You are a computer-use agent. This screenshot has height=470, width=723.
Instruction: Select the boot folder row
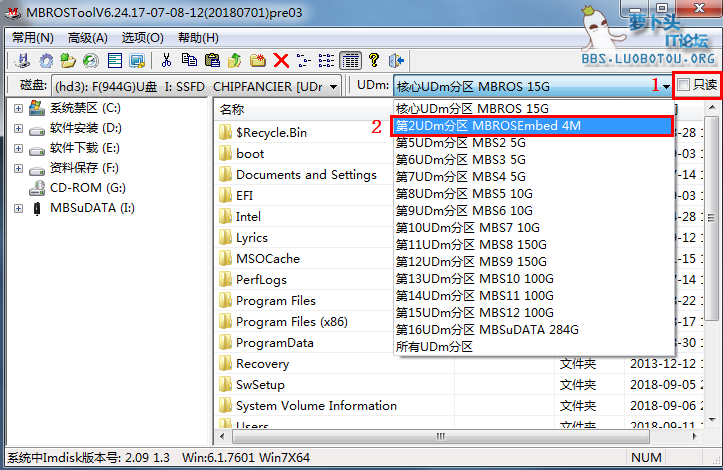250,154
